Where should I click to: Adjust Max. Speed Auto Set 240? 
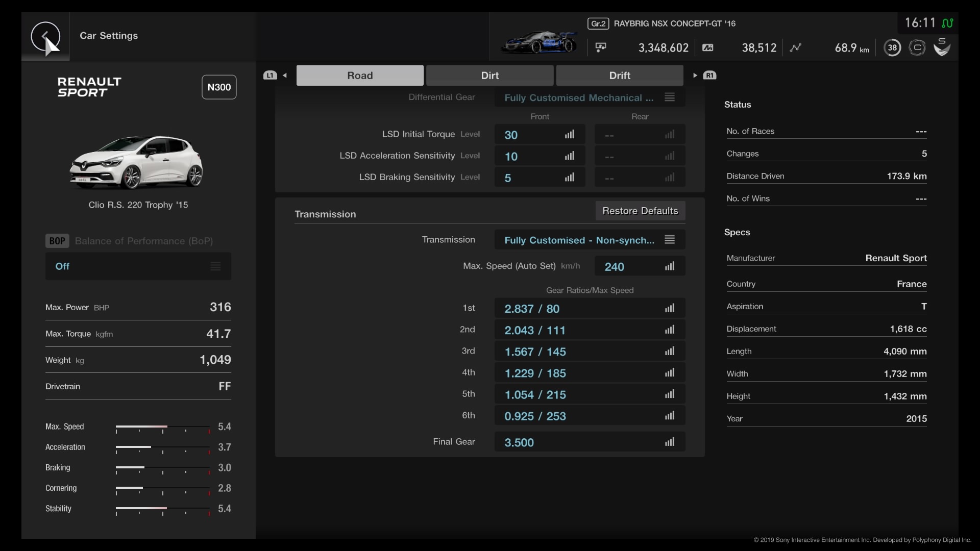coord(640,266)
